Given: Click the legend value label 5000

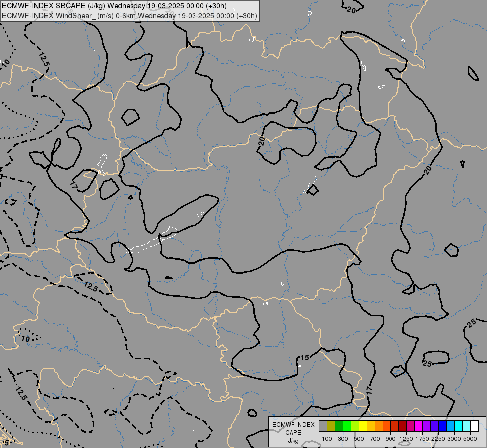Looking at the screenshot, I should click(x=470, y=439).
